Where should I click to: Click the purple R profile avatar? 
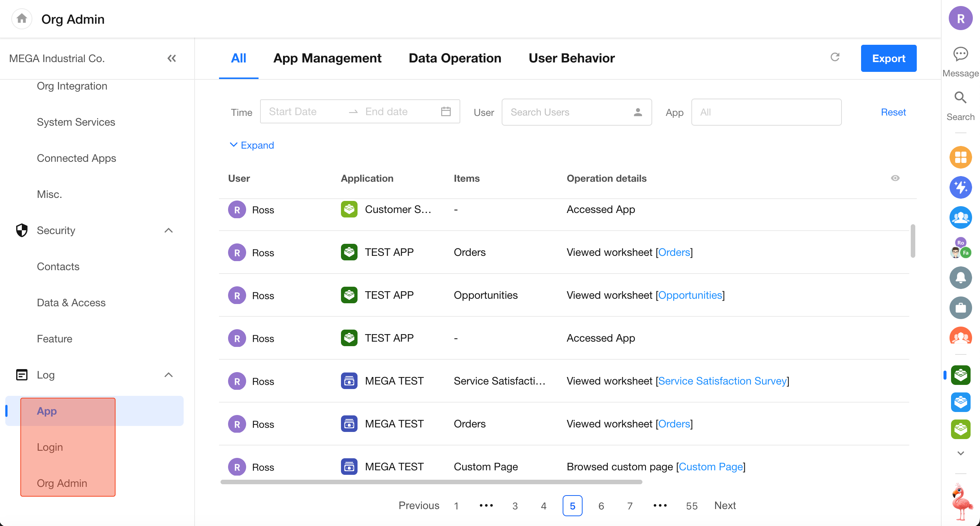(x=960, y=19)
